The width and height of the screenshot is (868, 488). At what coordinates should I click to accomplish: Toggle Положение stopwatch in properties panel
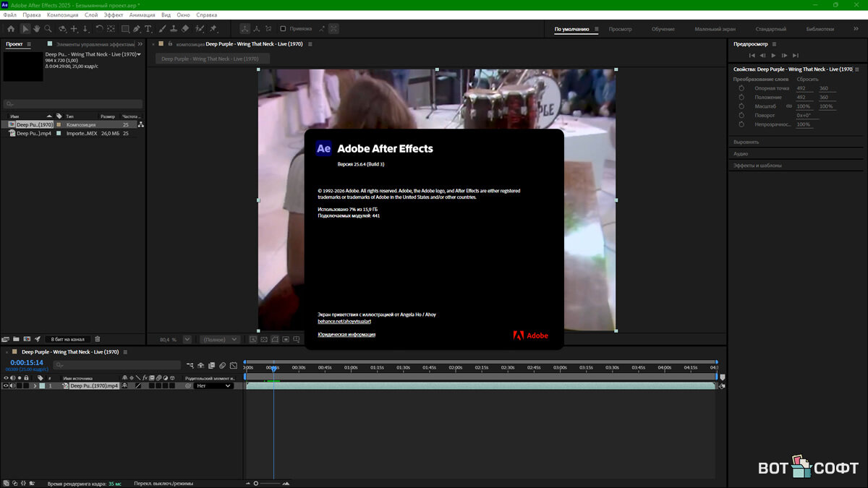click(x=741, y=97)
